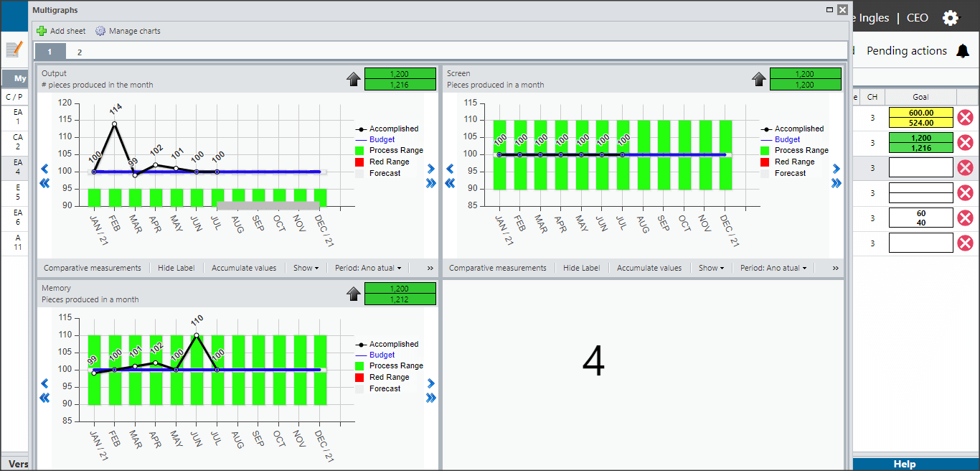
Task: Switch to sheet tab 2
Action: click(x=80, y=52)
